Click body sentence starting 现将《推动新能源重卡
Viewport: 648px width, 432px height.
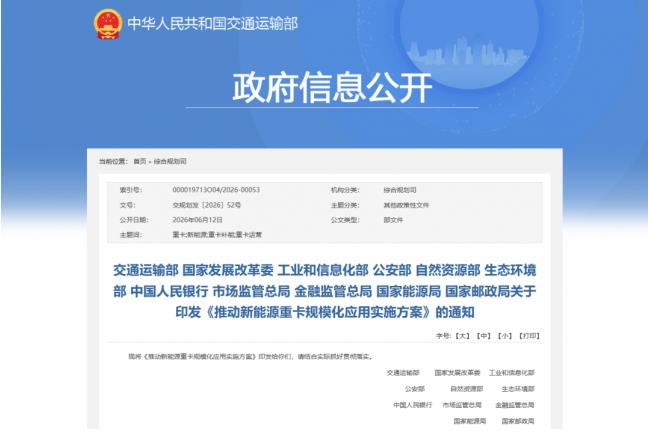[250, 356]
